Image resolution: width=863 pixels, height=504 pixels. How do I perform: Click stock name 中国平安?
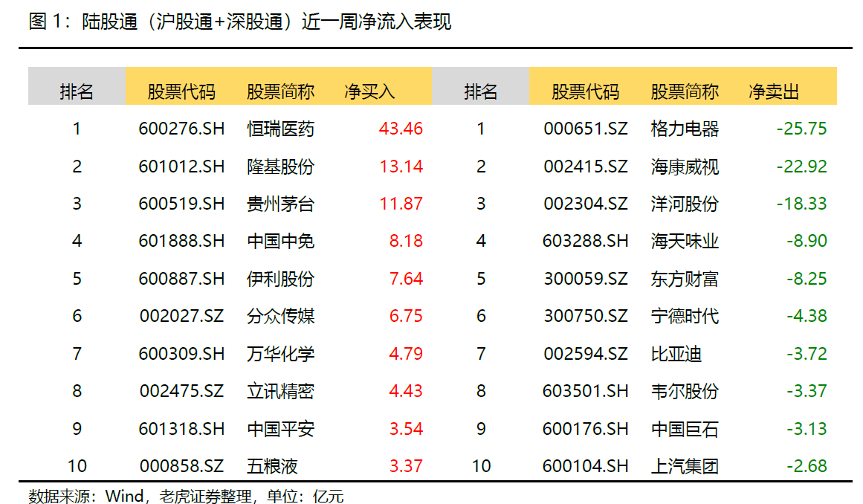pyautogui.click(x=281, y=429)
